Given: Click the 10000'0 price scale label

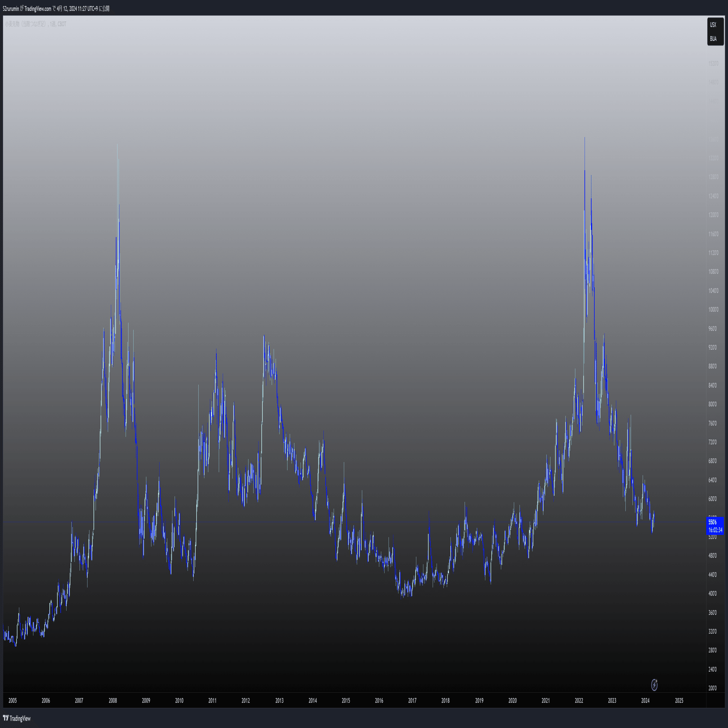Looking at the screenshot, I should click(x=713, y=310).
